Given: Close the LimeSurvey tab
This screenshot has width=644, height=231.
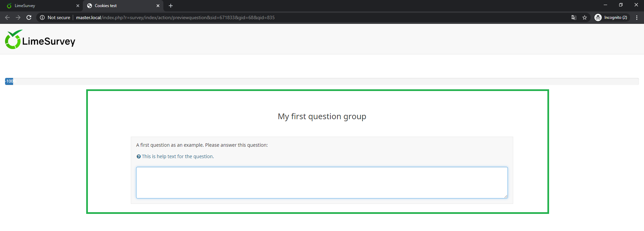Looking at the screenshot, I should tap(78, 6).
